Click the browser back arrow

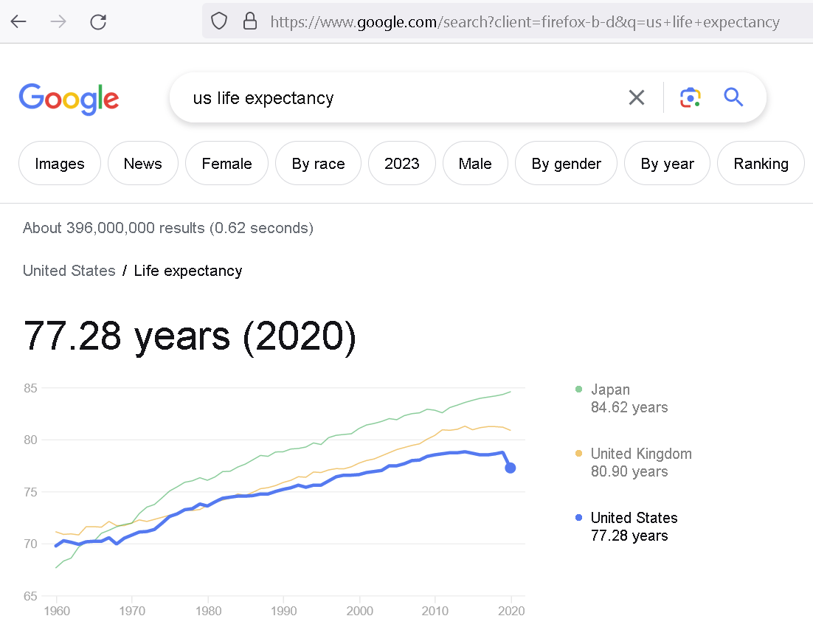tap(18, 22)
